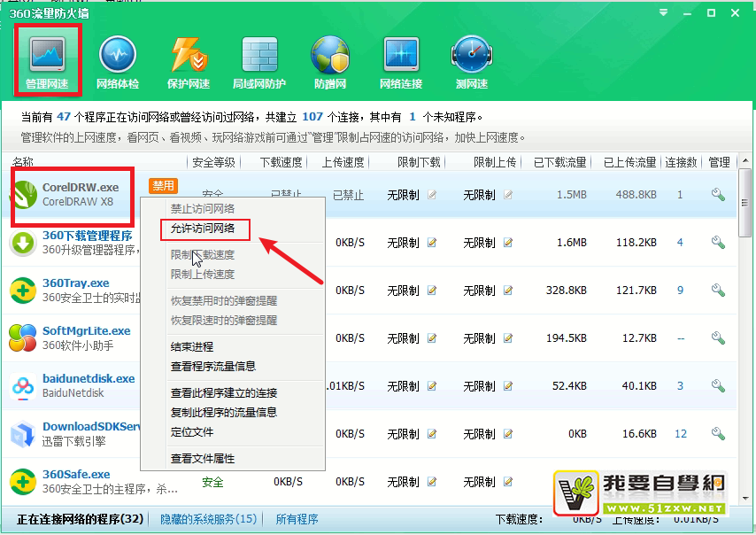Open the 360Safe.exe program name link
Screen dimensions: 756x535
[76, 474]
